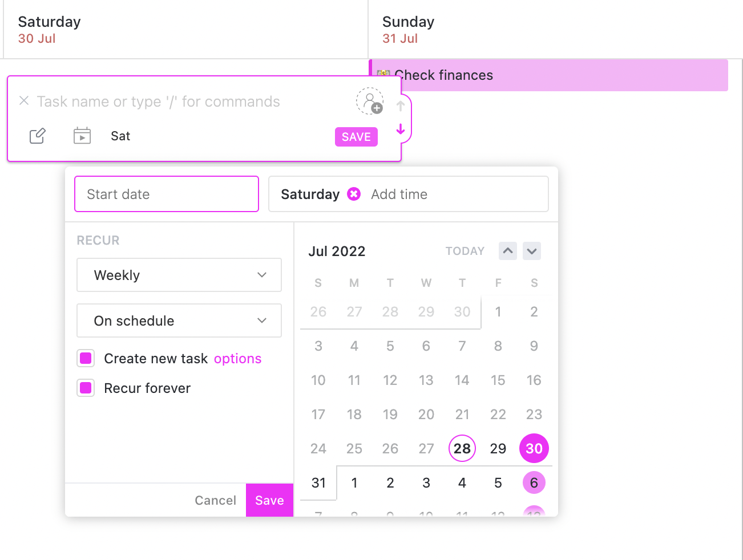Click the up arrow beside task

click(401, 106)
